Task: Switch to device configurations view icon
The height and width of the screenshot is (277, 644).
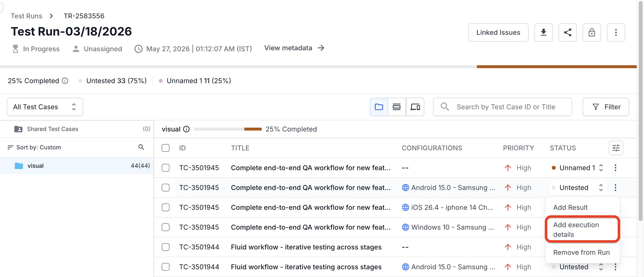Action: (415, 107)
